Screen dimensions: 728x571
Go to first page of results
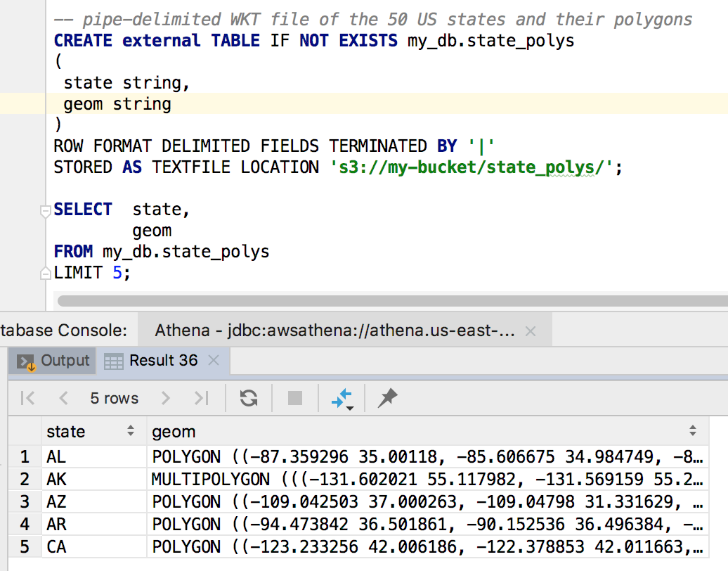pyautogui.click(x=28, y=398)
